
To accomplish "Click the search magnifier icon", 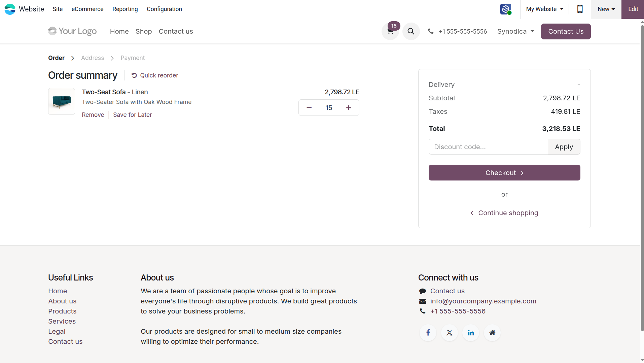I will click(411, 31).
